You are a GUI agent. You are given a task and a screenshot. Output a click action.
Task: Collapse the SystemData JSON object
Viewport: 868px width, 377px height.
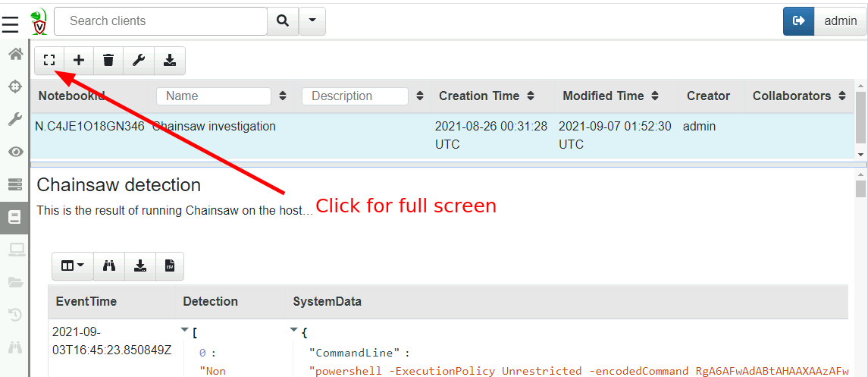[295, 330]
